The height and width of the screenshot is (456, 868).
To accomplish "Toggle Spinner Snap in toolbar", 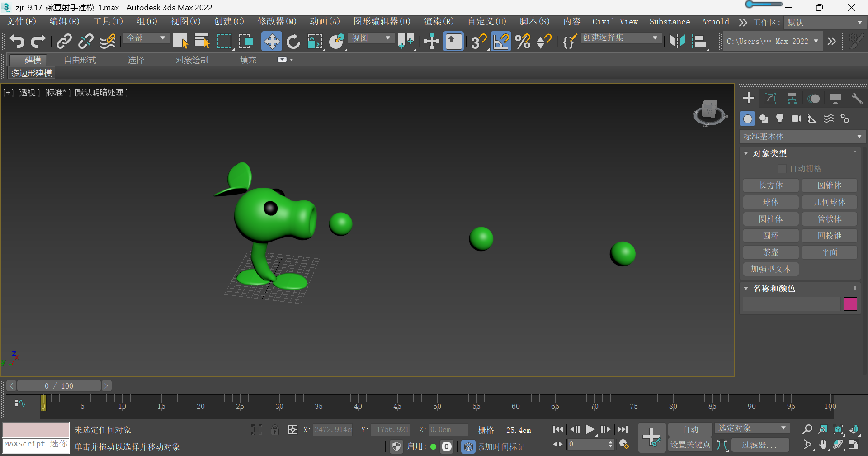I will [x=544, y=42].
